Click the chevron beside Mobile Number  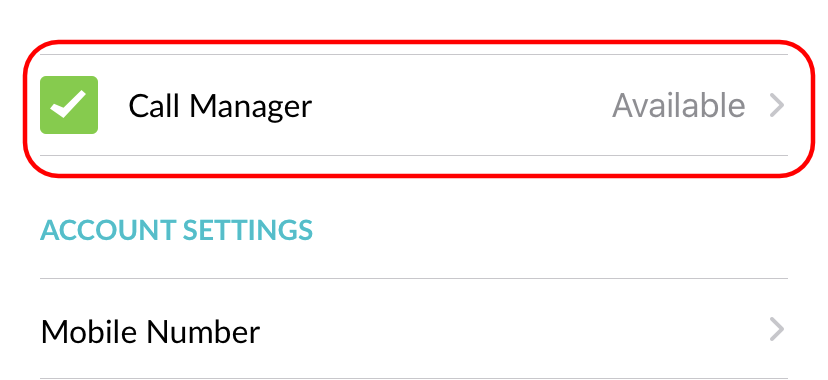777,329
